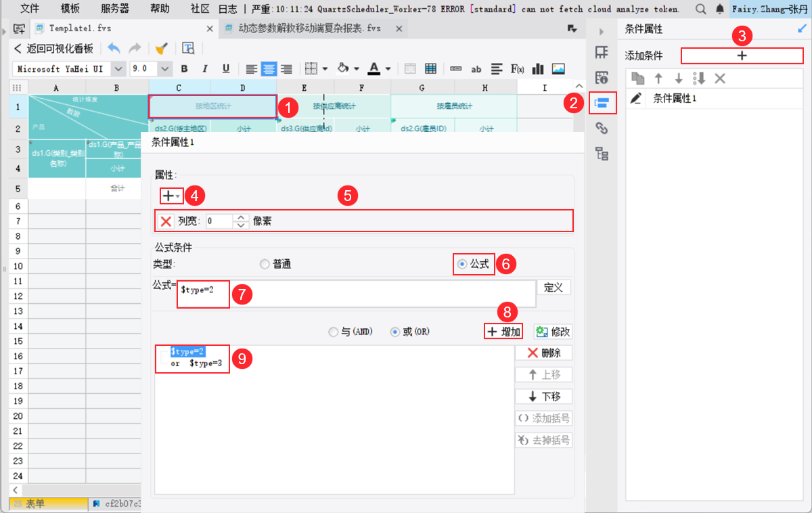
Task: Click the merge cells icon
Action: pyautogui.click(x=410, y=69)
